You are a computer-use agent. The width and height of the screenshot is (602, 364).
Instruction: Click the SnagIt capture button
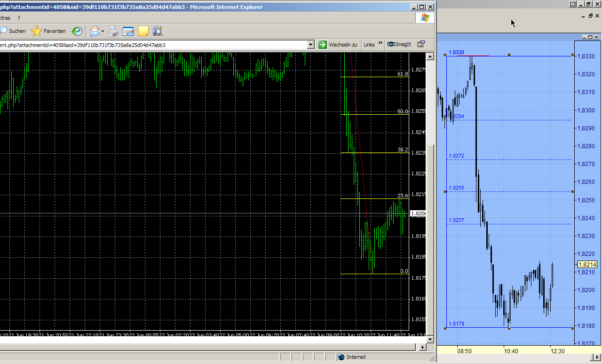(399, 45)
